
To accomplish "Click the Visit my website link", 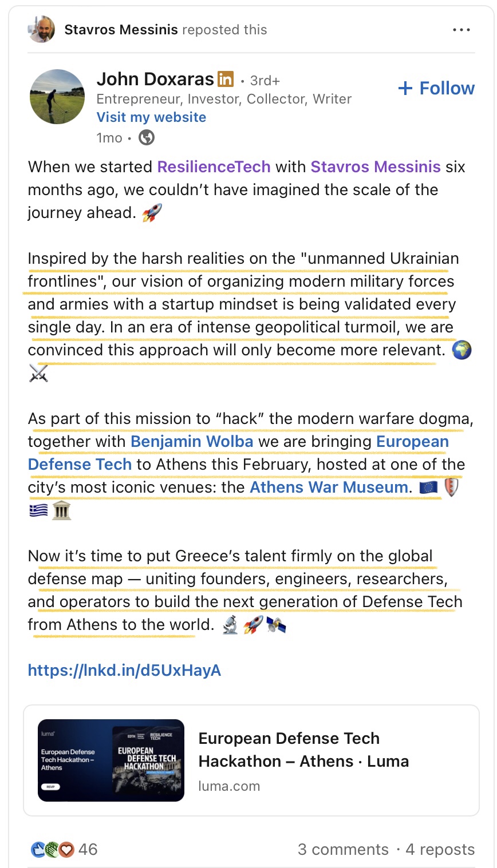I will pos(151,117).
